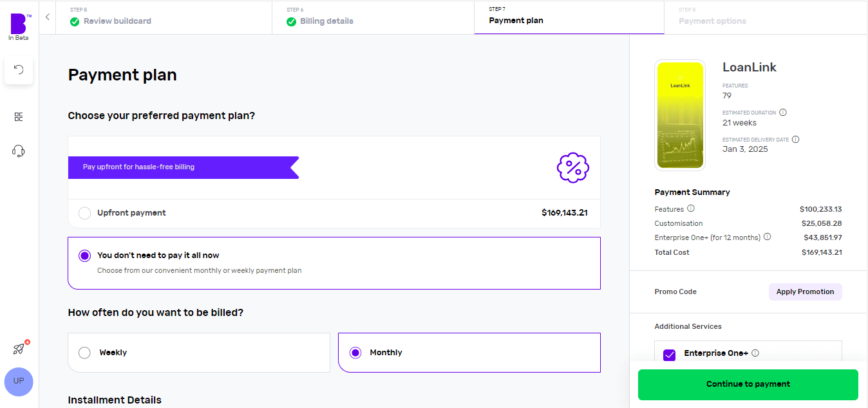Click the $100,233.13 Features amount

pos(821,209)
